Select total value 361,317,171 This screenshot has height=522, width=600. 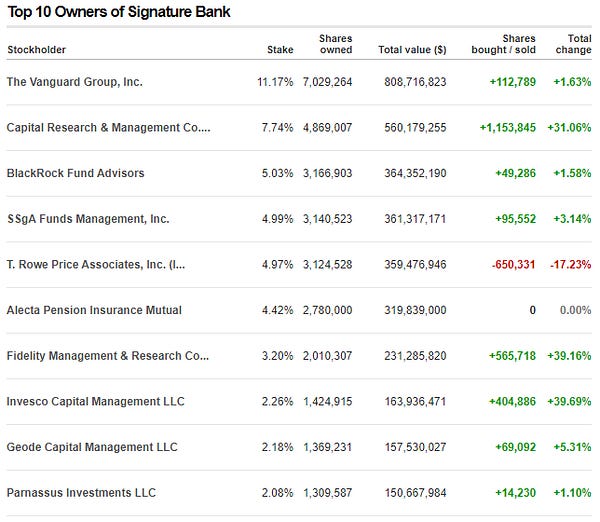[x=415, y=219]
